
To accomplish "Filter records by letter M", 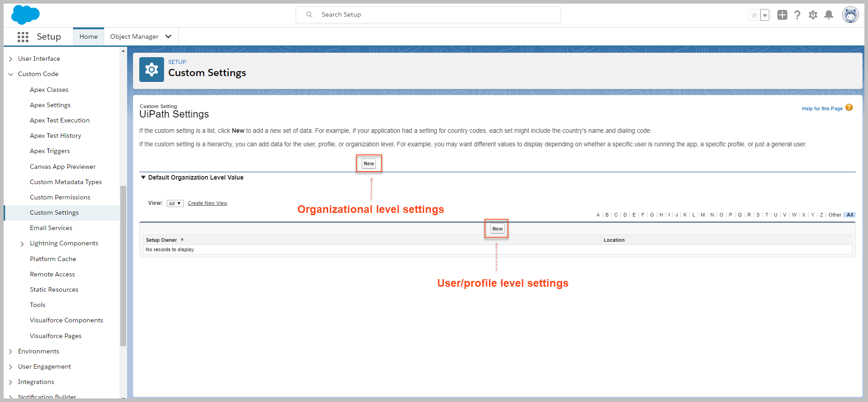I will 703,215.
